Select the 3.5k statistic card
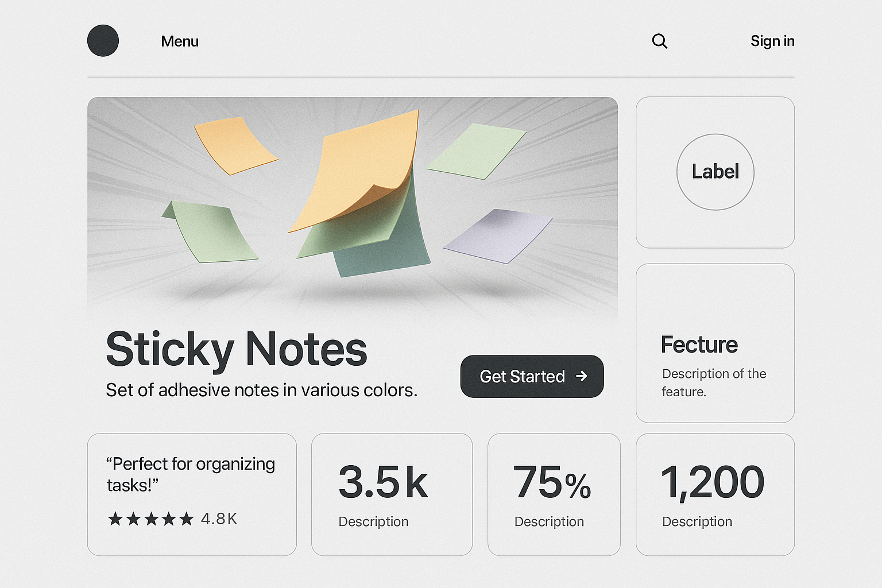882x588 pixels. tap(392, 494)
